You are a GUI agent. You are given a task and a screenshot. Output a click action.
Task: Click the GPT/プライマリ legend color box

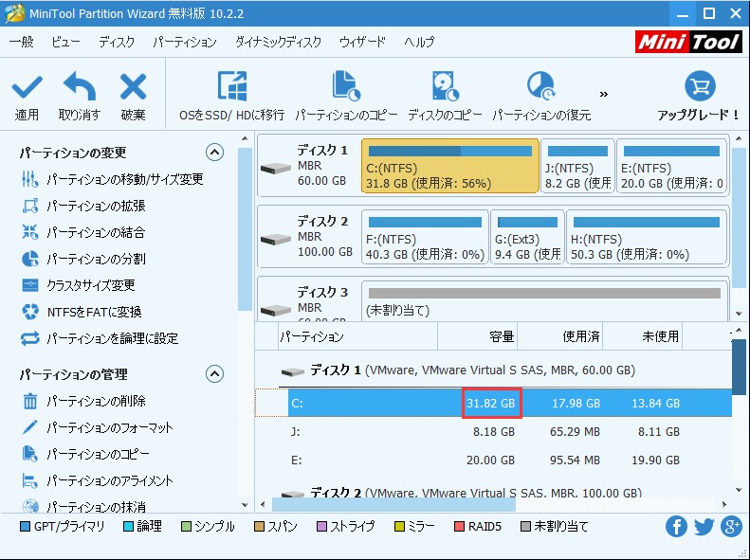25,527
